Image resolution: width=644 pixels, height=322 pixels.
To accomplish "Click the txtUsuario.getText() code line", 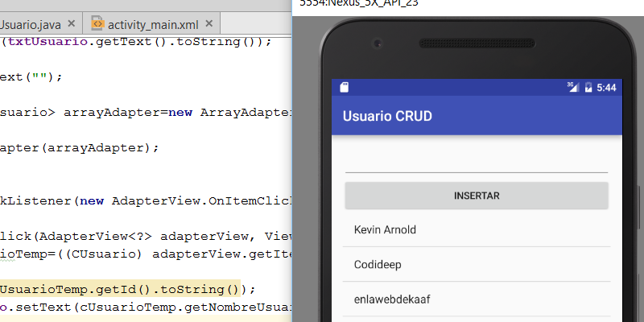I will pos(137,41).
